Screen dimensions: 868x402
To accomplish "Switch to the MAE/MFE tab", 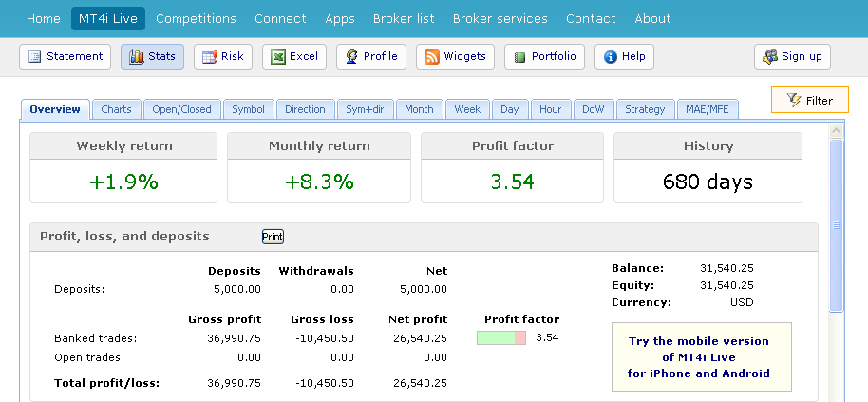I will [707, 109].
